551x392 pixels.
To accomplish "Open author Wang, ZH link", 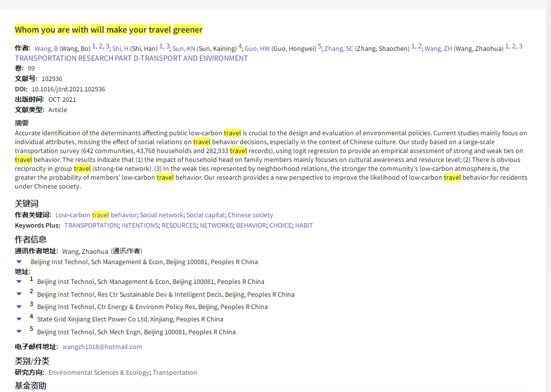I will click(x=438, y=48).
